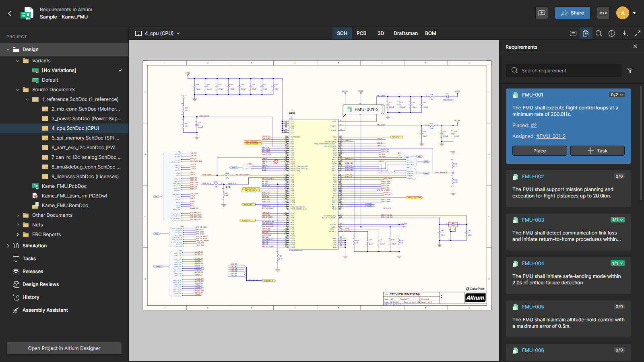Toggle the Requirements panel icon

tap(586, 33)
